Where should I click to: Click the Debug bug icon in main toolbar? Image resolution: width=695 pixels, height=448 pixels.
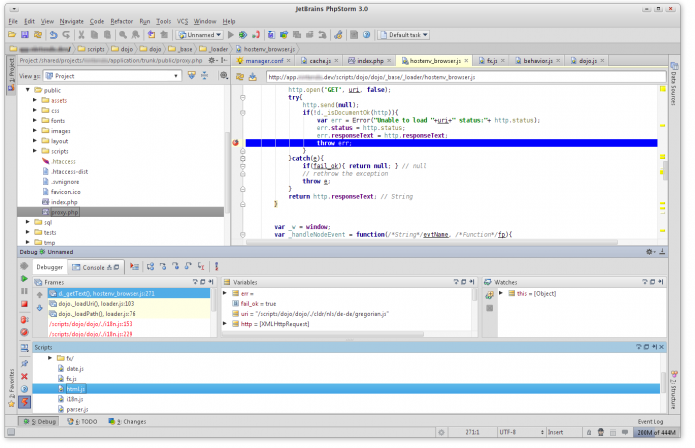point(242,35)
